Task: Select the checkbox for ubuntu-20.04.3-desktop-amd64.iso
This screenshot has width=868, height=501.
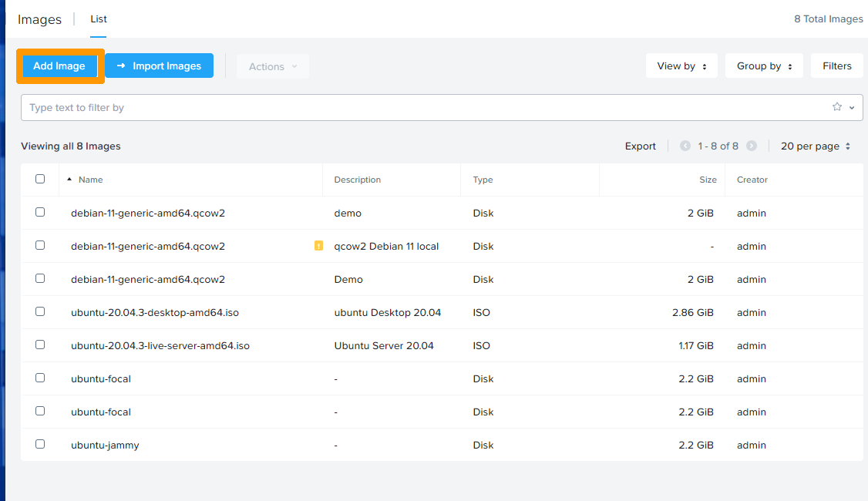Action: coord(40,311)
